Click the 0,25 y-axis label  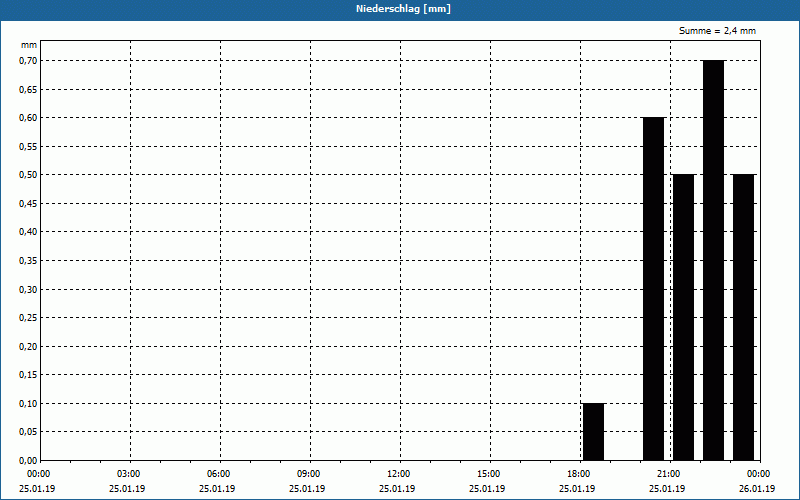tap(29, 318)
